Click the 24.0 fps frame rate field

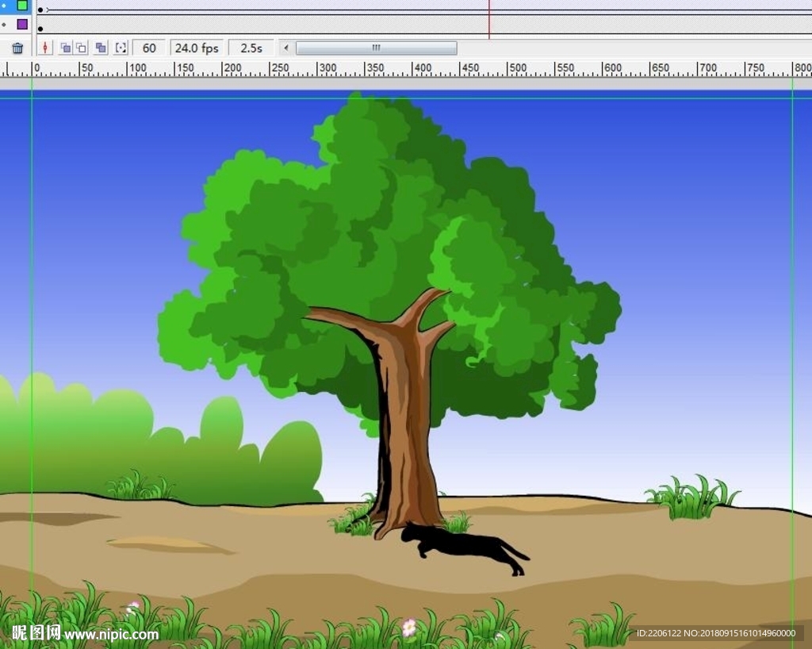coord(197,48)
